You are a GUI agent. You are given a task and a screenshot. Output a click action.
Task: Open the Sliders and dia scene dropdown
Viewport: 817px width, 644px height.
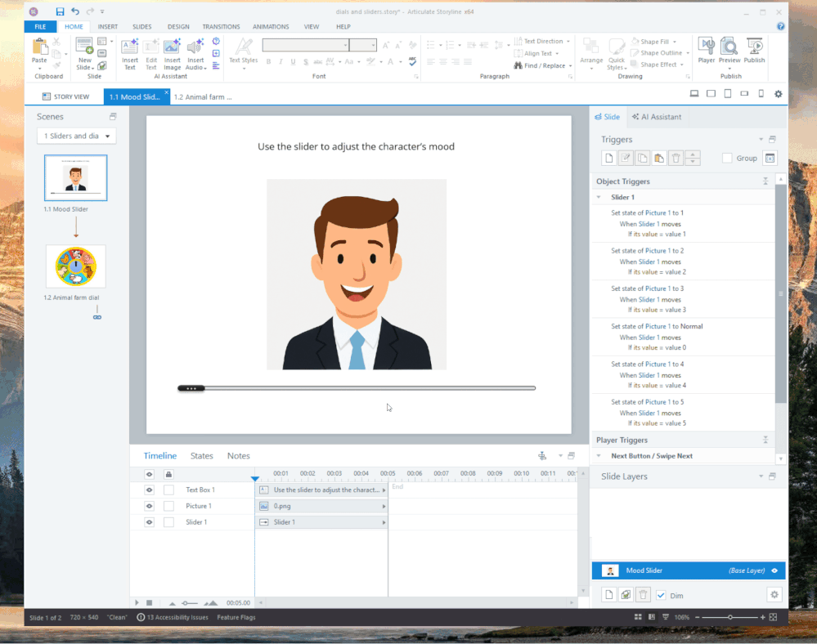[77, 136]
